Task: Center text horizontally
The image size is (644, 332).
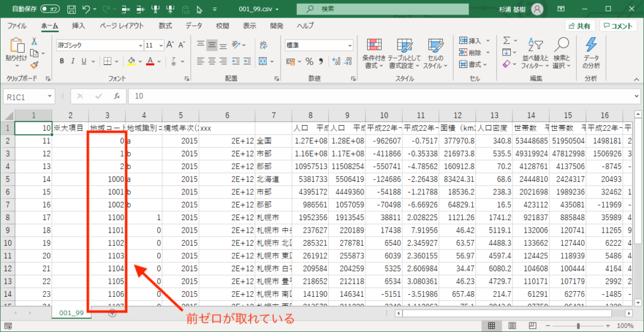Action: (211, 61)
